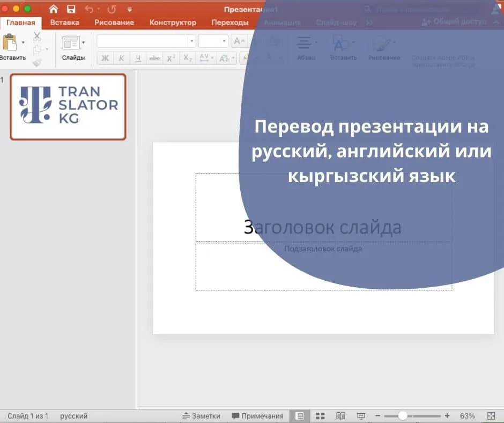Zoom in with the plus button
This screenshot has width=504, height=423.
[x=447, y=416]
